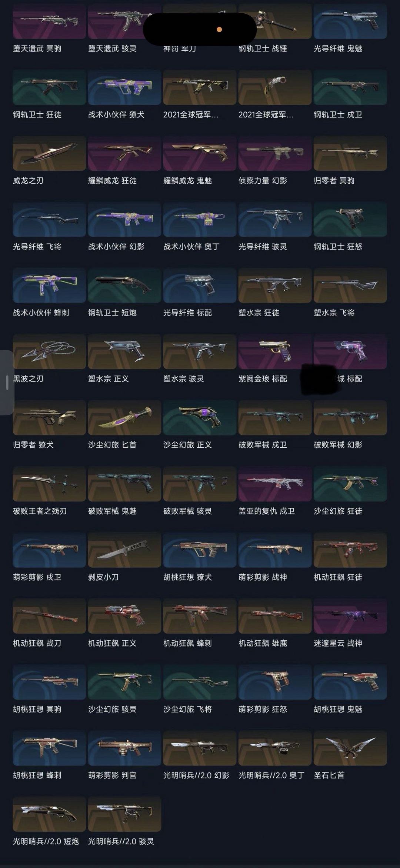The width and height of the screenshot is (400, 868).
Task: Open the 紫阙金琅 标配 pistol skin
Action: tap(275, 351)
